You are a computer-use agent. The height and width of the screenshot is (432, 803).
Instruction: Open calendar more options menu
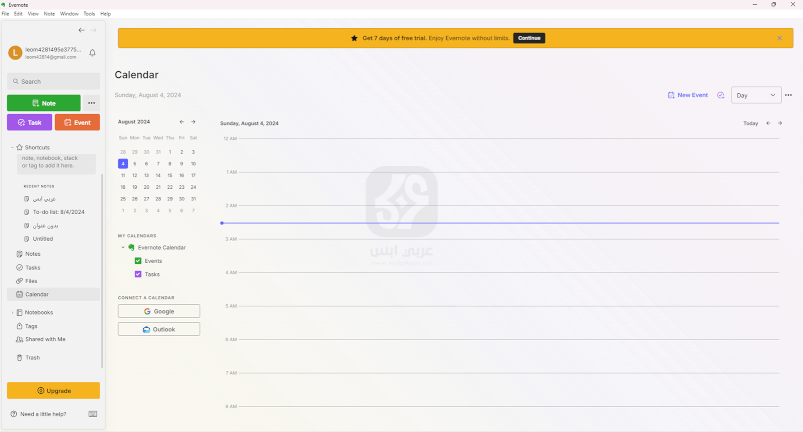click(x=788, y=95)
